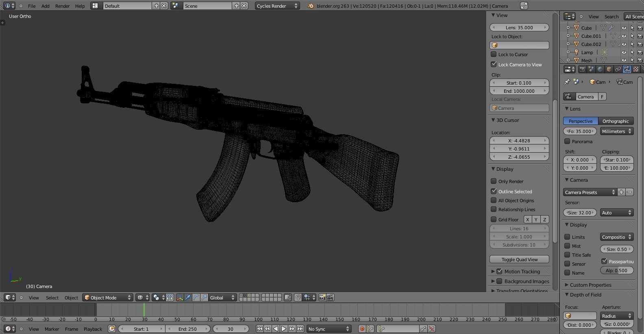Open the Render menu
Screen dimensions: 644x334
pos(62,6)
